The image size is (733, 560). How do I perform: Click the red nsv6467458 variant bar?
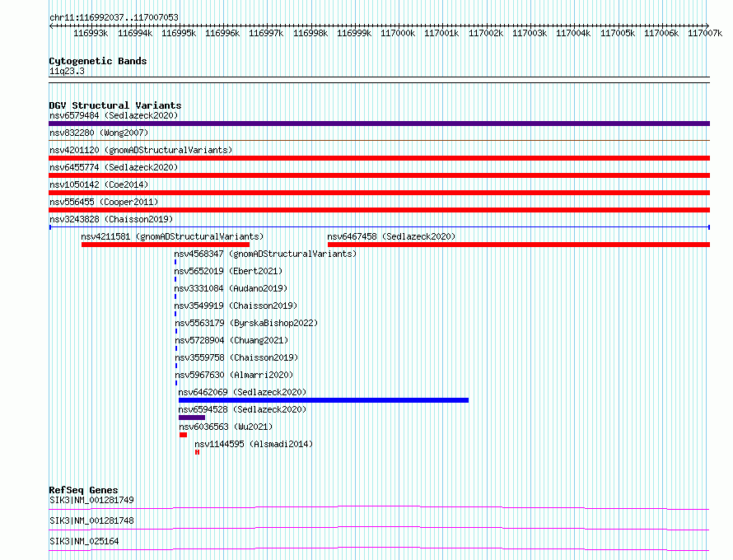tap(519, 245)
